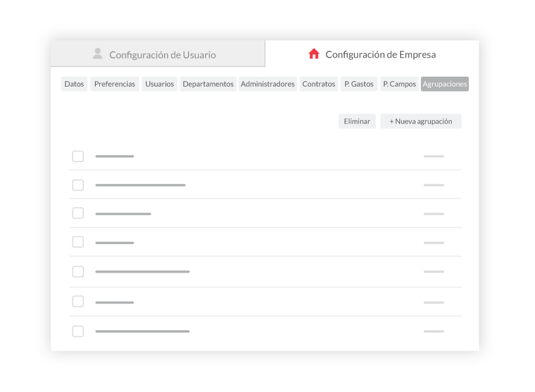
Task: Select the P. Gastos section
Action: coord(359,84)
